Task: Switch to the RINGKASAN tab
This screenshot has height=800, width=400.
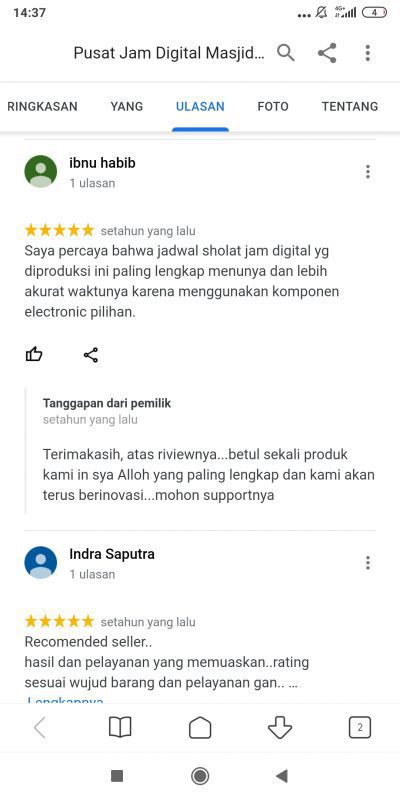Action: (x=42, y=106)
